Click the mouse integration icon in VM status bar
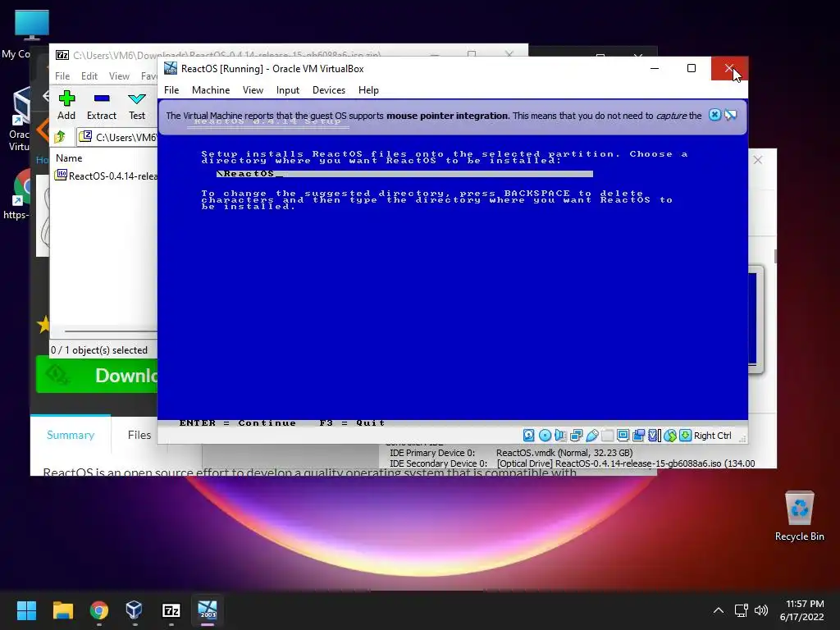Image resolution: width=840 pixels, height=630 pixels. pos(669,436)
